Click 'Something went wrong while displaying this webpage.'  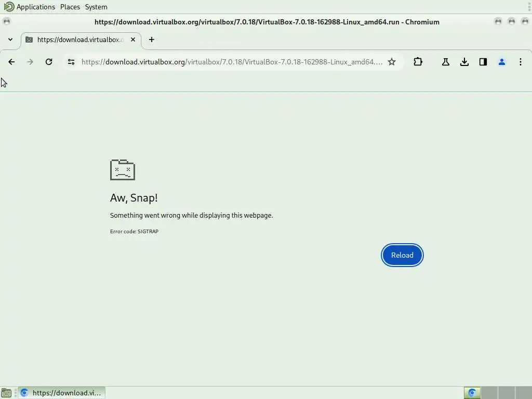coord(191,216)
